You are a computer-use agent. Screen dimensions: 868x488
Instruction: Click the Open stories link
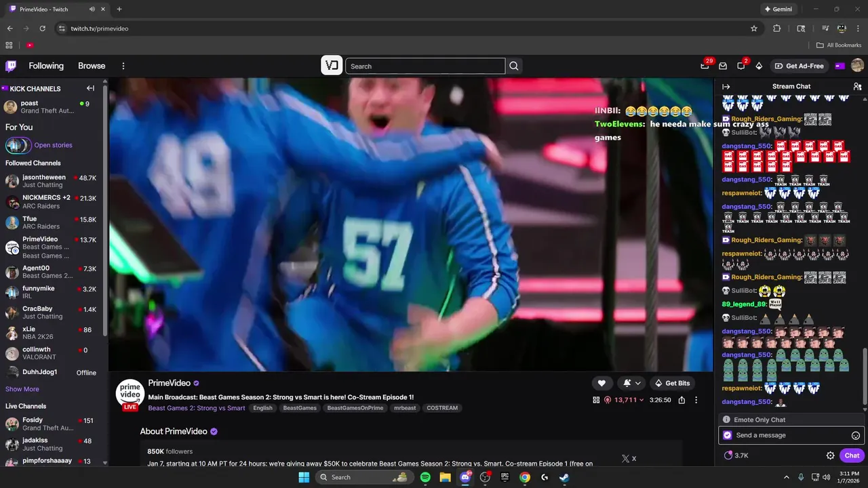pyautogui.click(x=53, y=145)
